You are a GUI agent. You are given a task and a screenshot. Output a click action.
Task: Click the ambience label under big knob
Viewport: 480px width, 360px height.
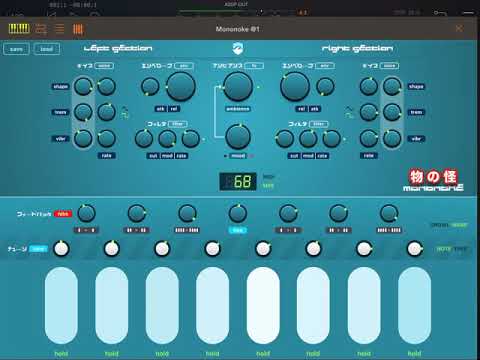coord(238,109)
